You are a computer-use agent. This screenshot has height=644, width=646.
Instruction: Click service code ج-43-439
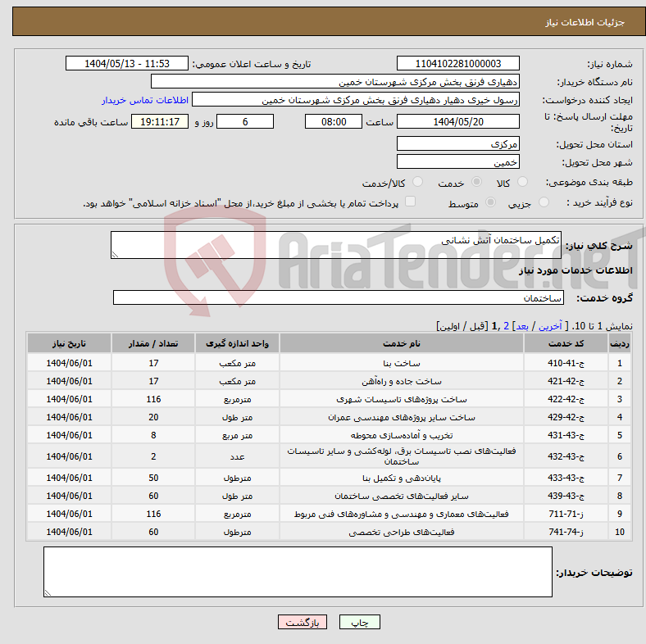click(566, 497)
